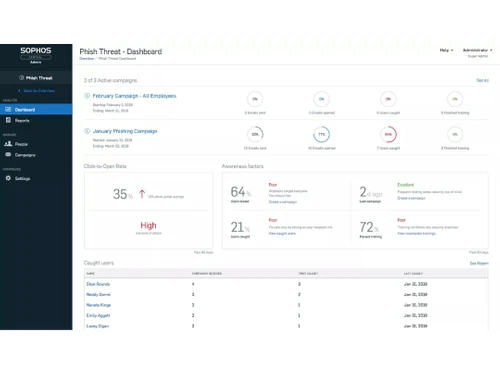Open second caught user in the table
The height and width of the screenshot is (375, 500).
[x=98, y=295]
